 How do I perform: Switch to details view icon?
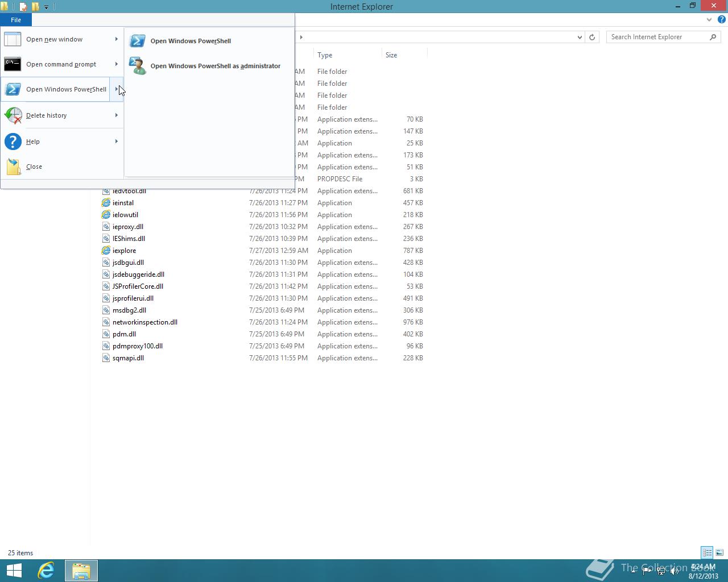707,552
